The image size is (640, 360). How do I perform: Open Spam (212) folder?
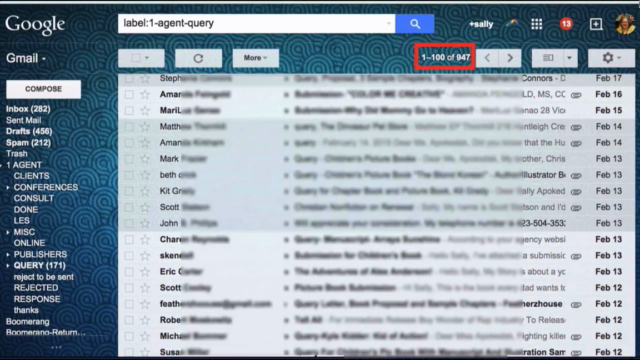(28, 143)
